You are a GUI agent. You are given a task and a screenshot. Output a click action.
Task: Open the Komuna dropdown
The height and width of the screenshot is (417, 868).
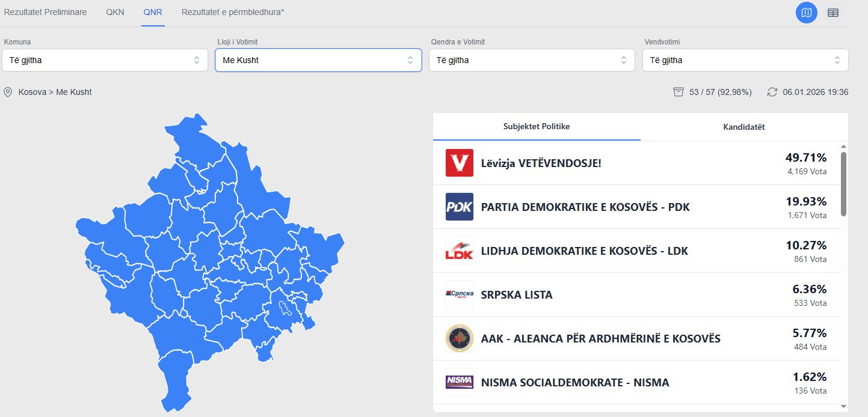point(105,60)
